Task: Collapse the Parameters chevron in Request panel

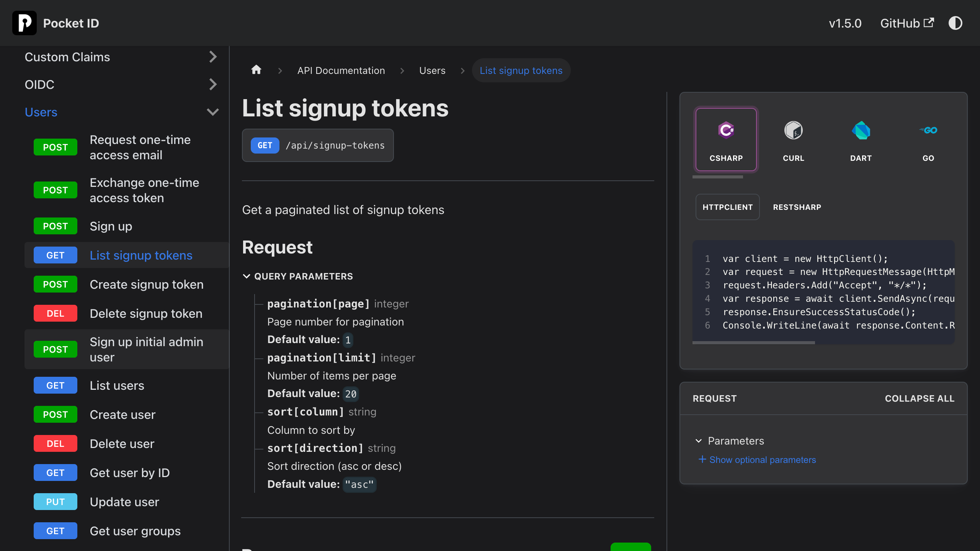Action: pos(699,441)
